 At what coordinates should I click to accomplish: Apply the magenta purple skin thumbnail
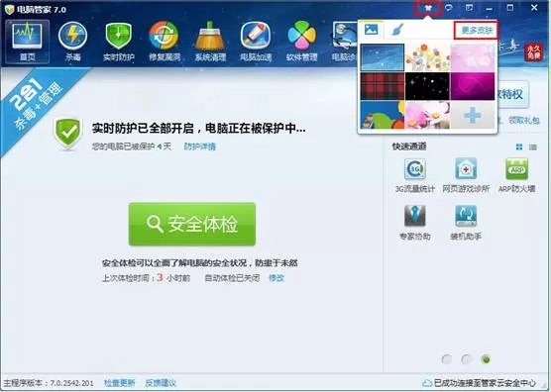(x=473, y=86)
